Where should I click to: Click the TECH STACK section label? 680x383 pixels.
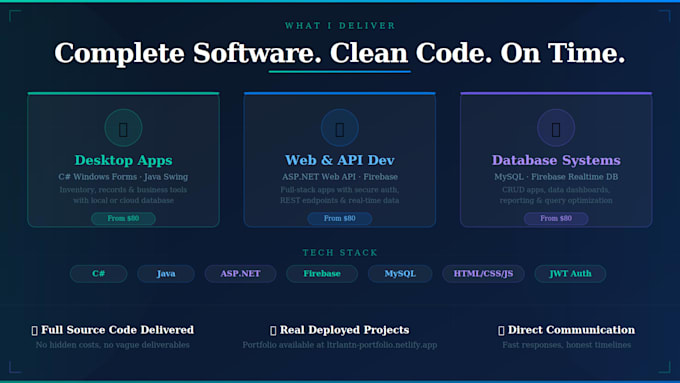[x=340, y=252]
